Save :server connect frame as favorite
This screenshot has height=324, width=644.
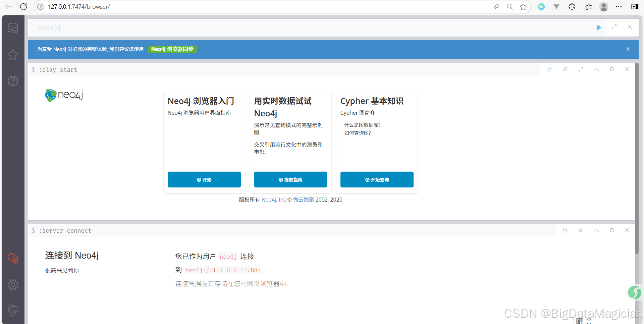[x=565, y=230]
